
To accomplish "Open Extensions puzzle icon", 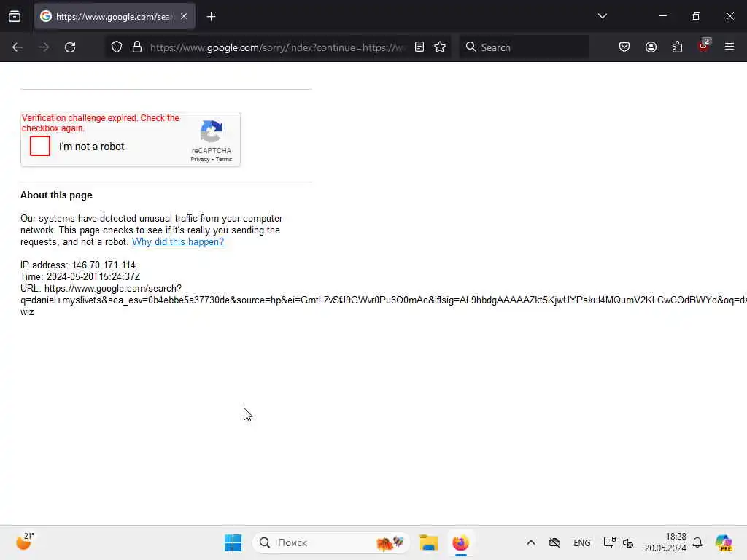I will 677,47.
